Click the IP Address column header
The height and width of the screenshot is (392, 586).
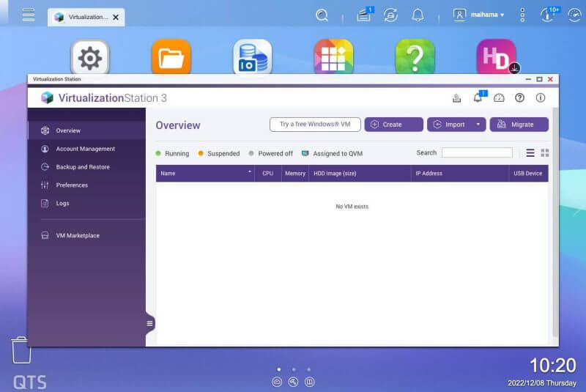460,174
